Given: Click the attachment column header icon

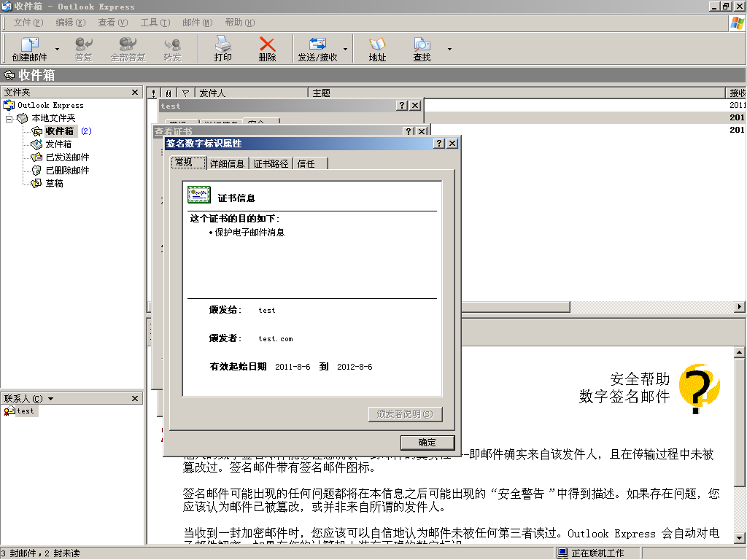Looking at the screenshot, I should (169, 93).
